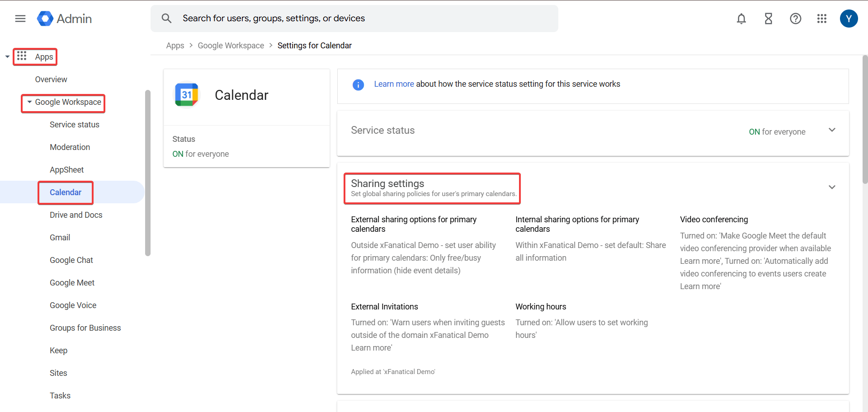The height and width of the screenshot is (412, 868).
Task: Open the tasks hourglass icon in top bar
Action: (768, 19)
